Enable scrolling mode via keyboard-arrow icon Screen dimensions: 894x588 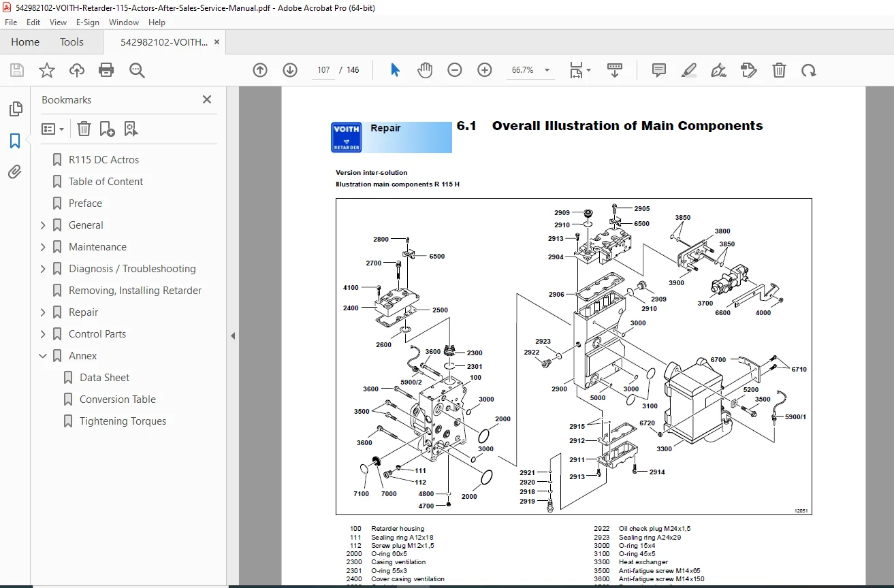(x=615, y=70)
